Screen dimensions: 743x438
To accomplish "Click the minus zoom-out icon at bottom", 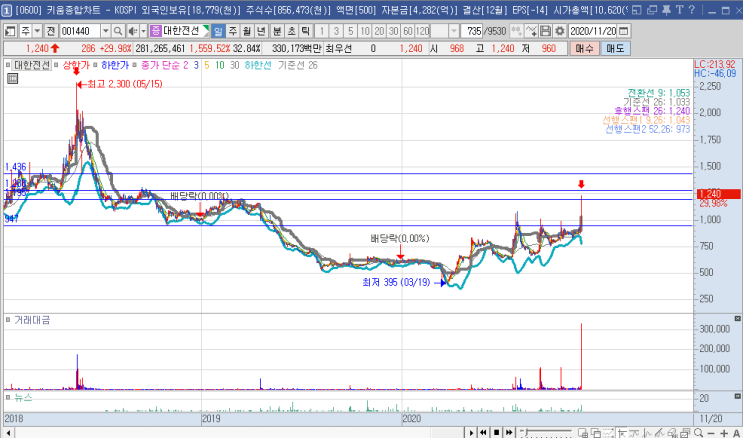I will [x=711, y=432].
